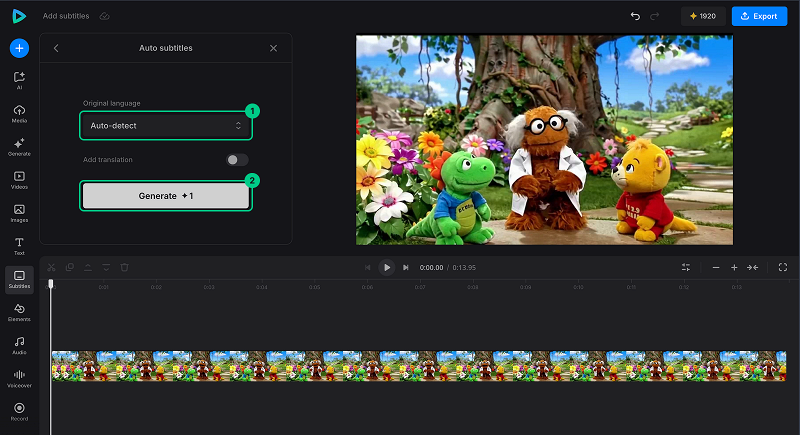Click the 0:00.00 current time readout
Viewport: 800px width, 435px height.
tap(431, 268)
